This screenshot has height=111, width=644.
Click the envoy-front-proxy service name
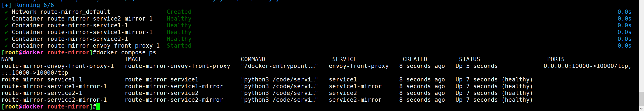click(x=359, y=66)
